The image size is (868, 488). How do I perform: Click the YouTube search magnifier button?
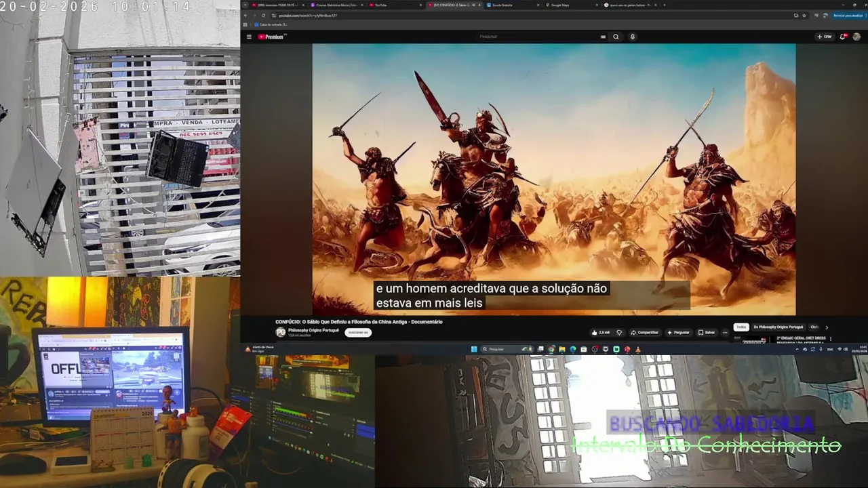coord(616,37)
